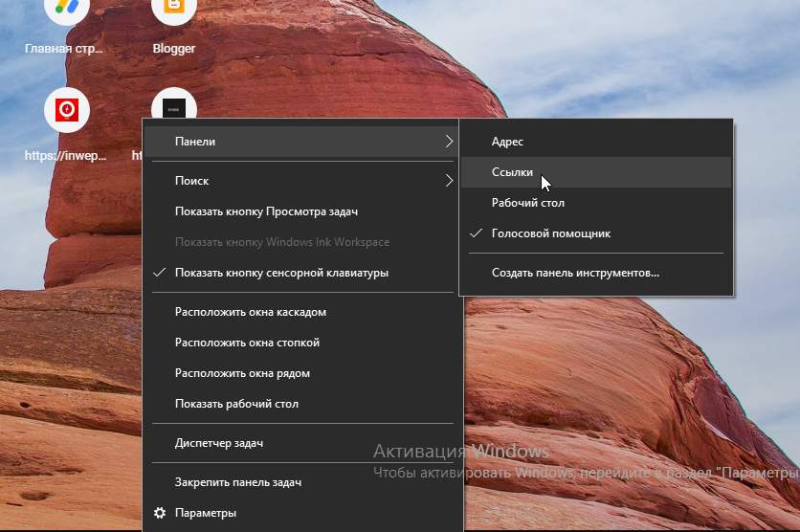Expand the Панели submenu arrow

[449, 142]
